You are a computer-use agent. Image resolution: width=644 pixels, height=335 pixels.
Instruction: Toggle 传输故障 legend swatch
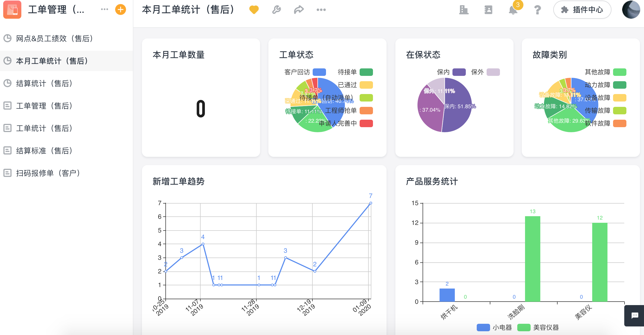click(x=620, y=111)
